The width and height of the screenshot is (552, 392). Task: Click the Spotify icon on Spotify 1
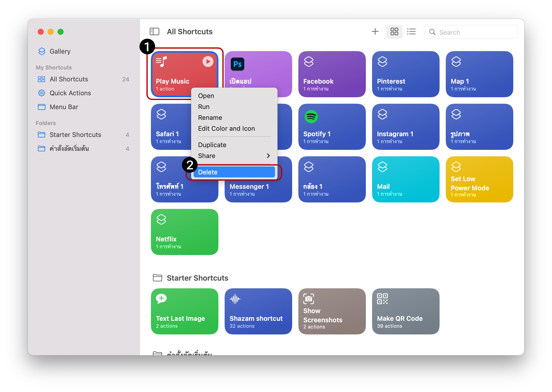311,117
